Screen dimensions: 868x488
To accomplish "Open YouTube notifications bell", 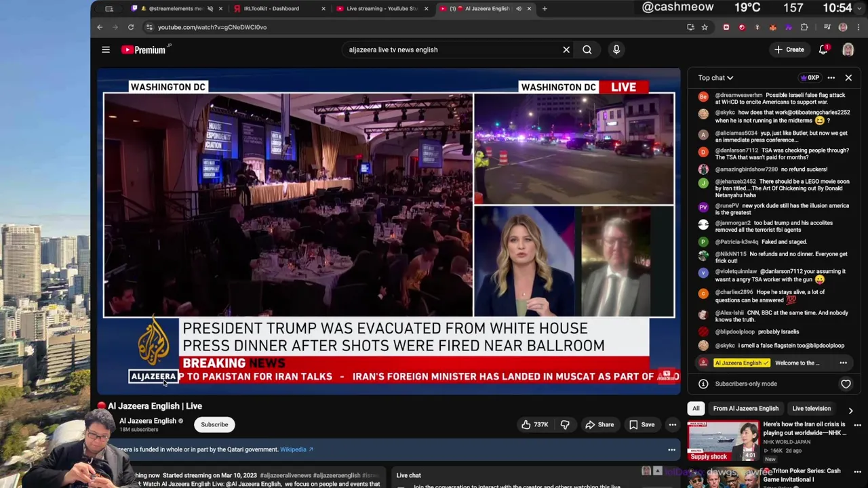I will tap(823, 49).
